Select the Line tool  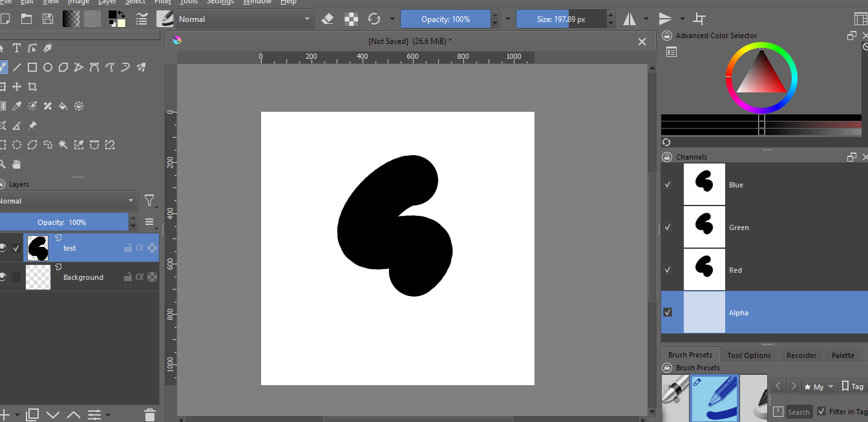pyautogui.click(x=17, y=67)
